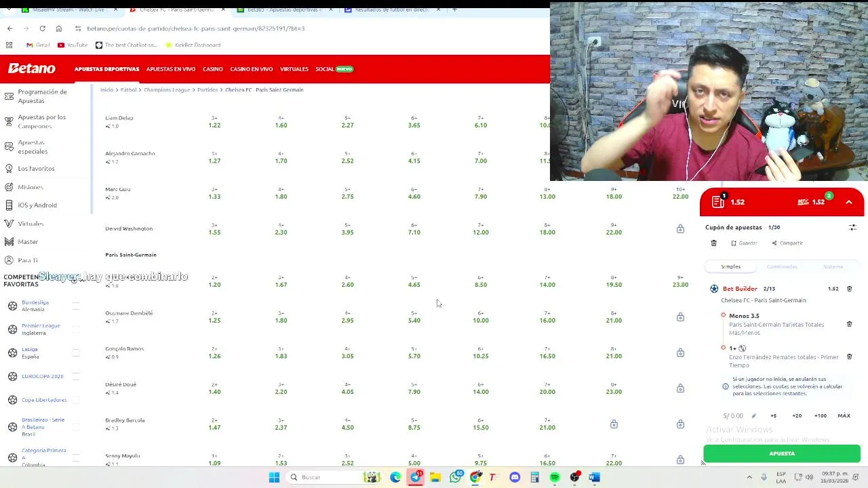
Task: Delete all bets with trash icon
Action: pyautogui.click(x=713, y=243)
